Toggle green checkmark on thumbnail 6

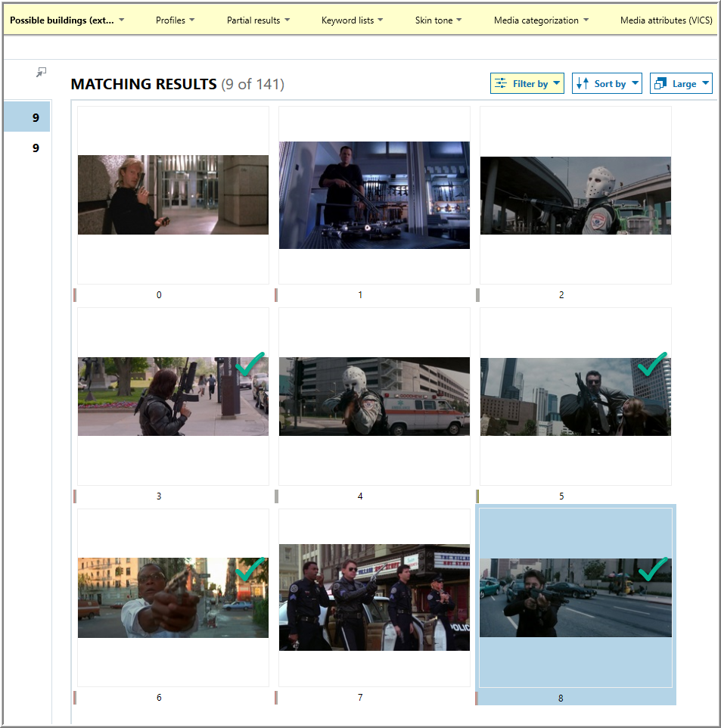(249, 569)
